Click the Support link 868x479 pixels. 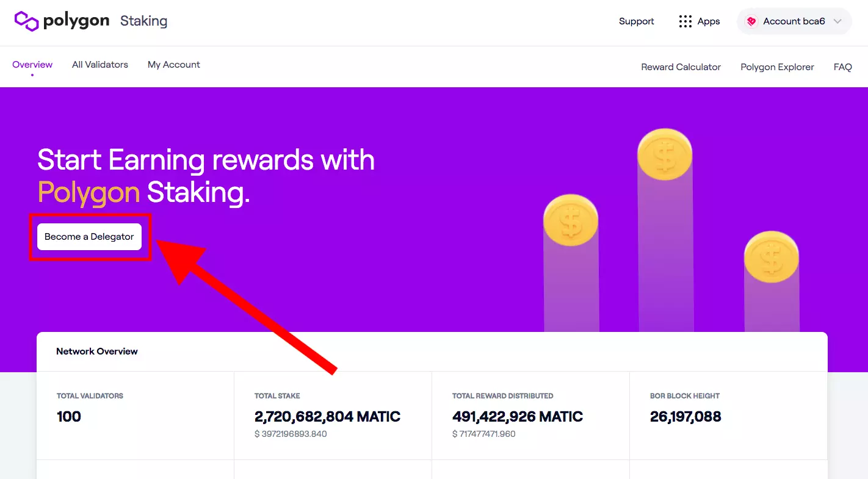636,21
